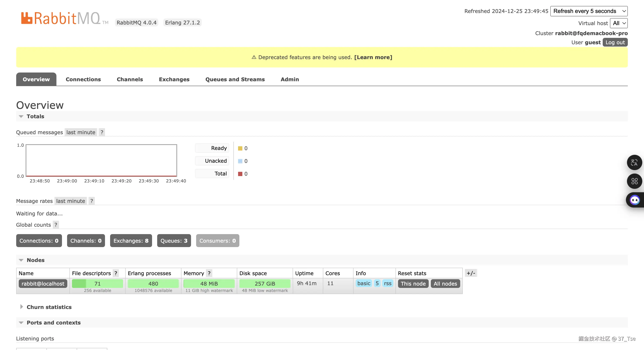Image resolution: width=644 pixels, height=350 pixels.
Task: Click the translate floating icon
Action: (x=634, y=162)
